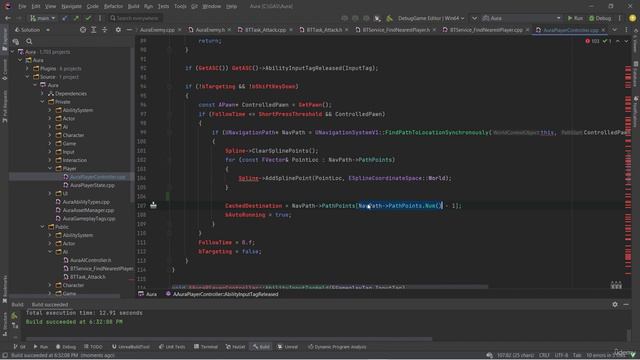Click the Build output horizontal scrollbar
The image size is (640, 360).
pos(229,339)
